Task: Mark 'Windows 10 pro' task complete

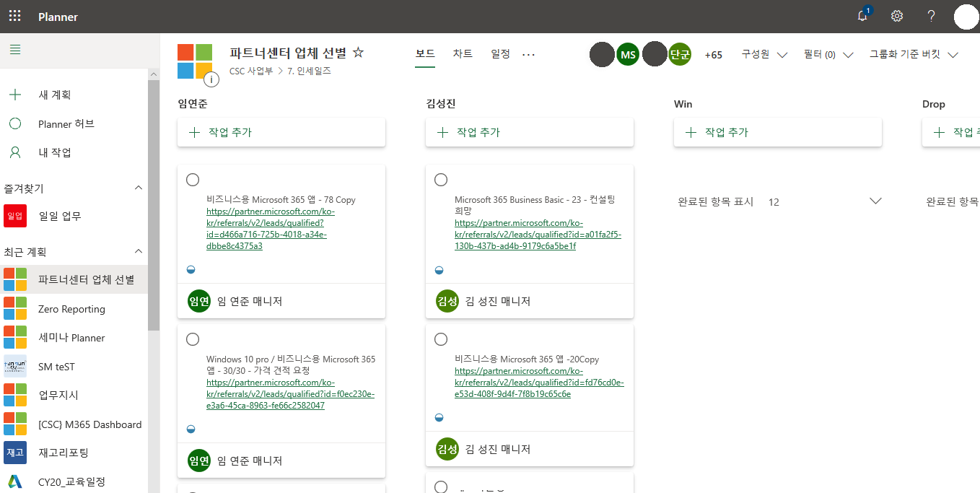Action: tap(193, 339)
